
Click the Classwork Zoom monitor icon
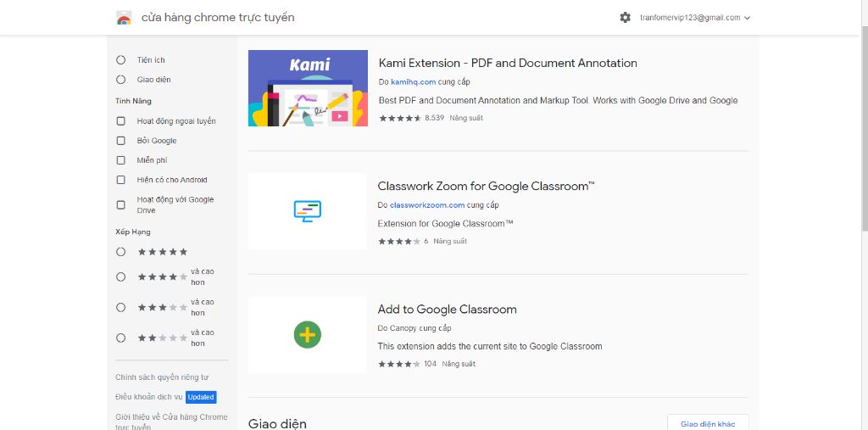tap(307, 211)
